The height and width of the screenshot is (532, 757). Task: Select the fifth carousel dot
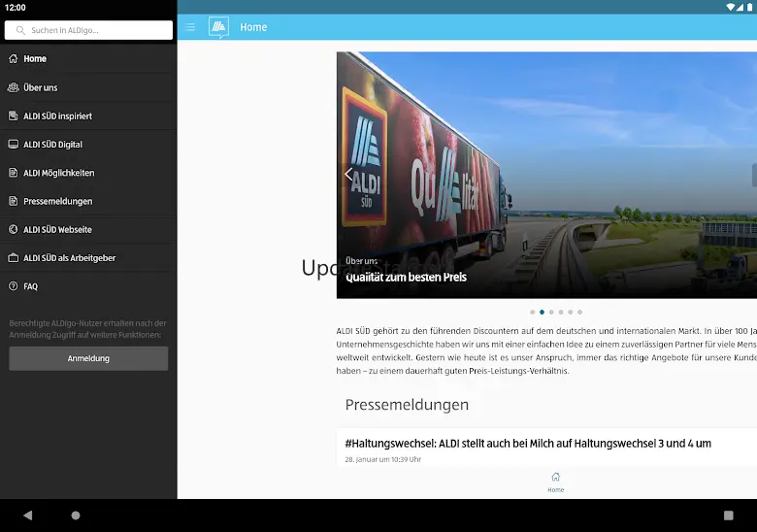(x=570, y=313)
